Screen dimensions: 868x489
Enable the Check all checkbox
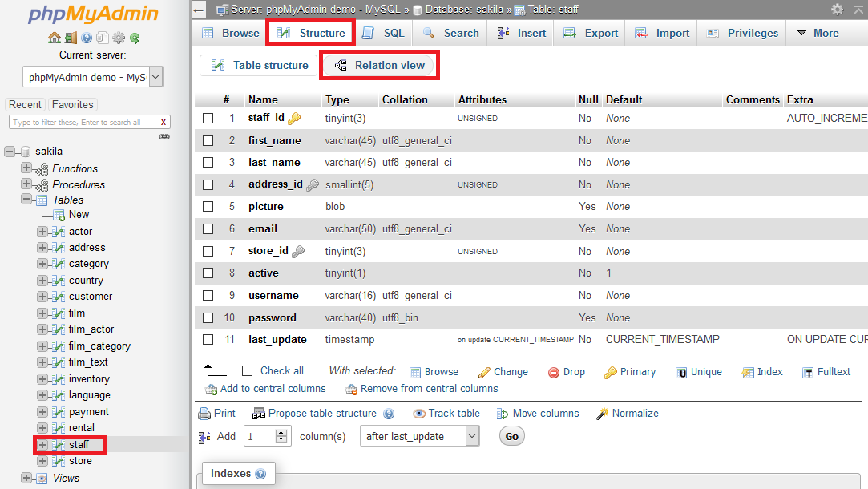(x=247, y=371)
